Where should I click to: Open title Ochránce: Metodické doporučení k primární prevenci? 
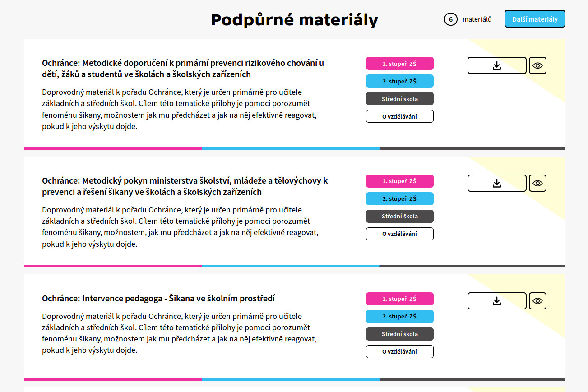tap(183, 69)
